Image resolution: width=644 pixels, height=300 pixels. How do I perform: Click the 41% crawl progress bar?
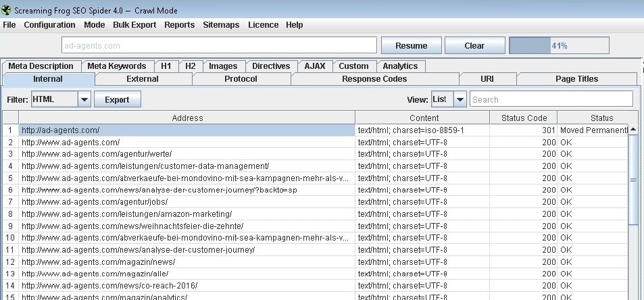[x=559, y=45]
